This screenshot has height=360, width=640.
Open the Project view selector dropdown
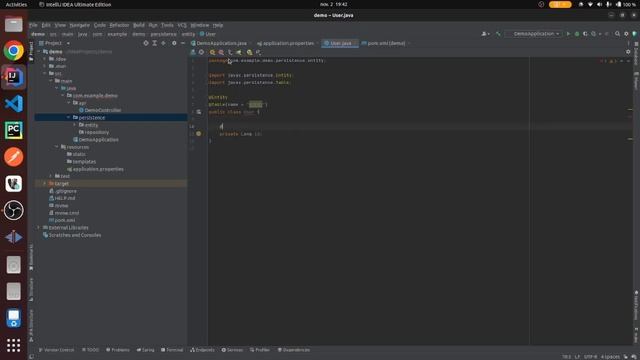56,43
